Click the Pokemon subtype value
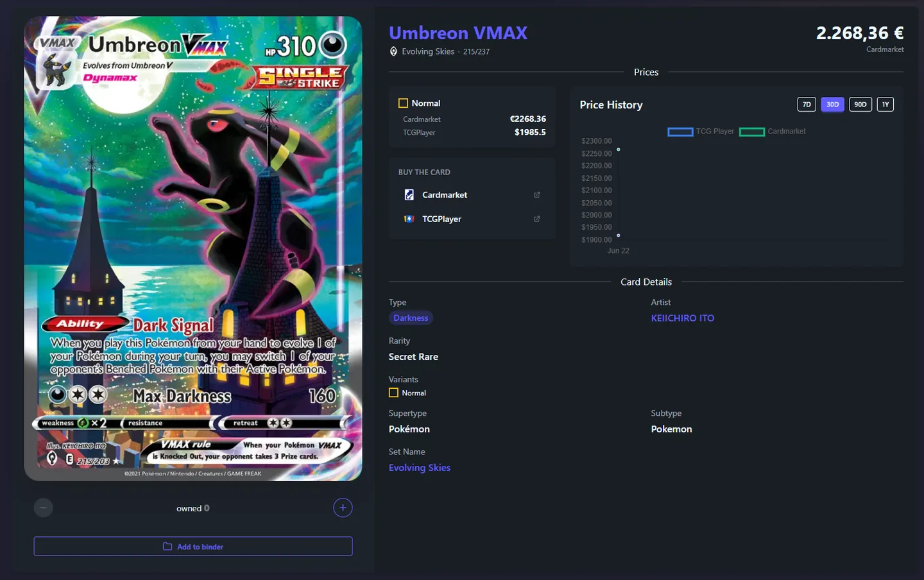 [x=671, y=429]
